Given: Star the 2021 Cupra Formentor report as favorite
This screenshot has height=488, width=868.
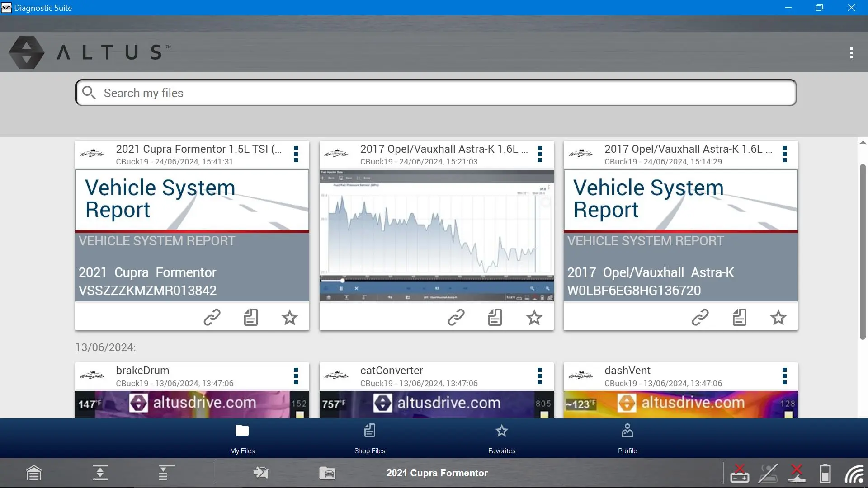Looking at the screenshot, I should (x=290, y=317).
